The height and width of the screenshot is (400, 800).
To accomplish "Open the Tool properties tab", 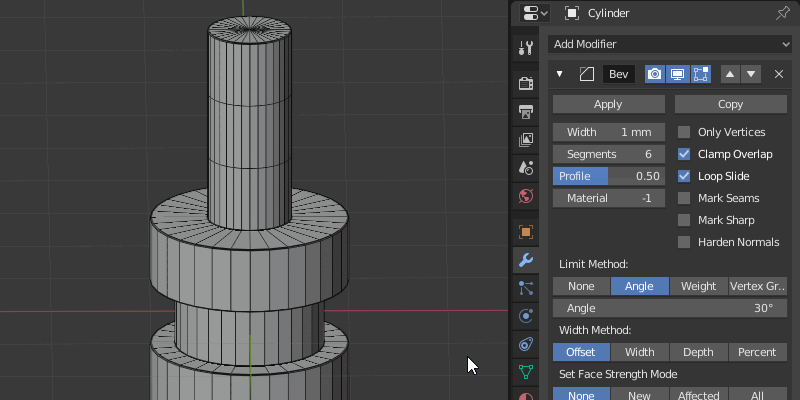I will click(x=526, y=48).
